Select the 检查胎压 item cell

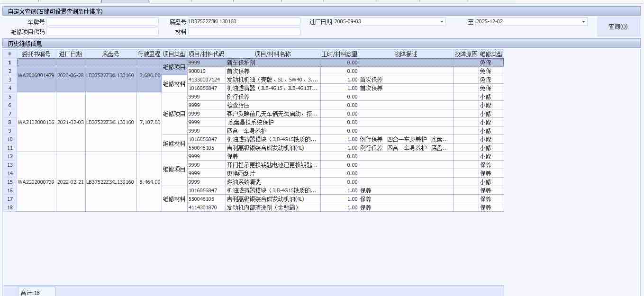pyautogui.click(x=273, y=105)
